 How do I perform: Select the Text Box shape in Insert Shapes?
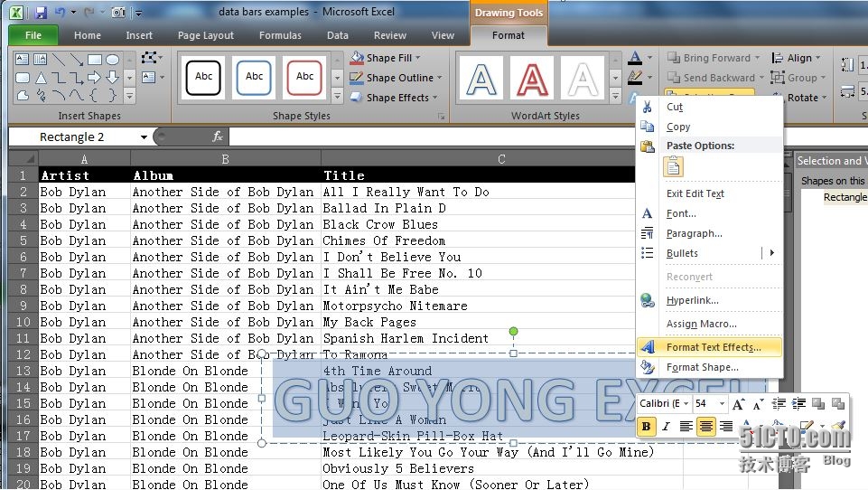[x=23, y=60]
